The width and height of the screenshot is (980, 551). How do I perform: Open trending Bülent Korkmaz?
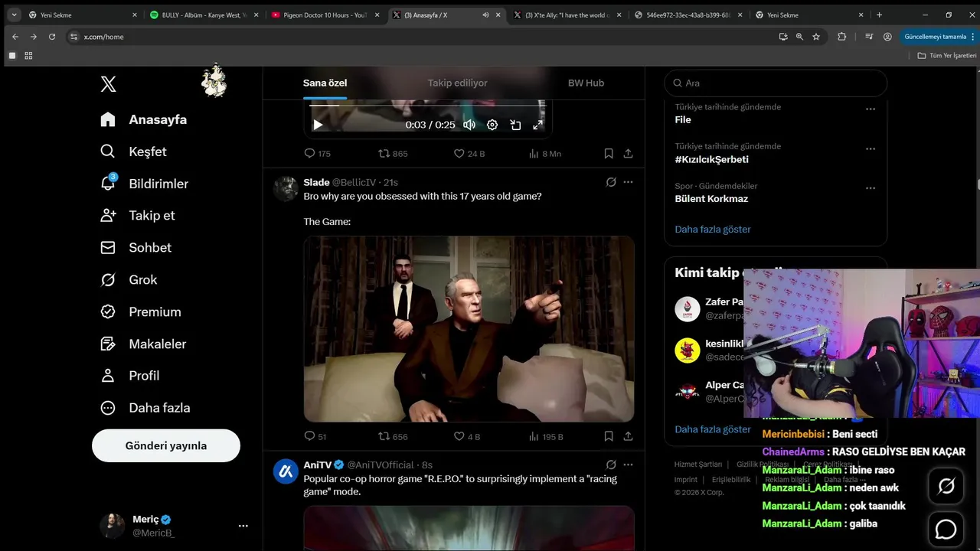click(x=711, y=199)
